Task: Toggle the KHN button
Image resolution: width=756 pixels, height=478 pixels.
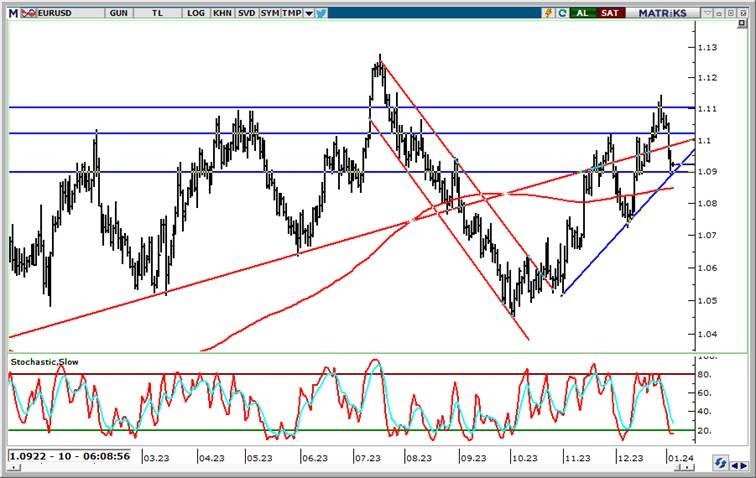Action: coord(222,13)
